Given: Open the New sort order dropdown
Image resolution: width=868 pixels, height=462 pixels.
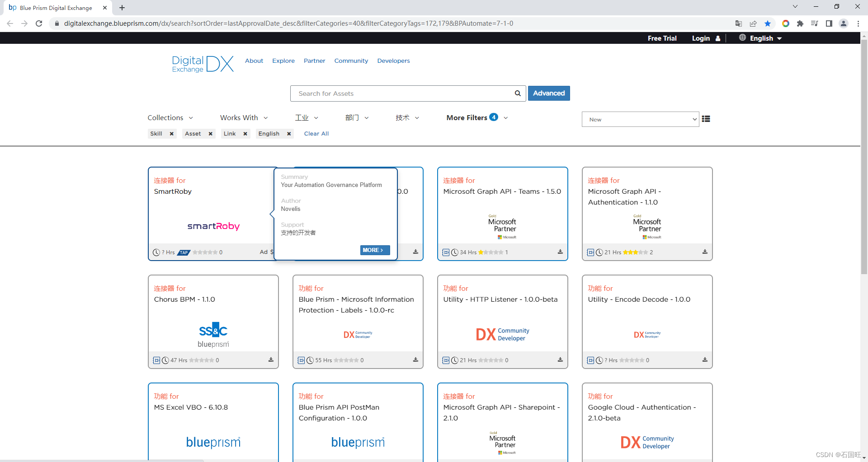Looking at the screenshot, I should 640,119.
